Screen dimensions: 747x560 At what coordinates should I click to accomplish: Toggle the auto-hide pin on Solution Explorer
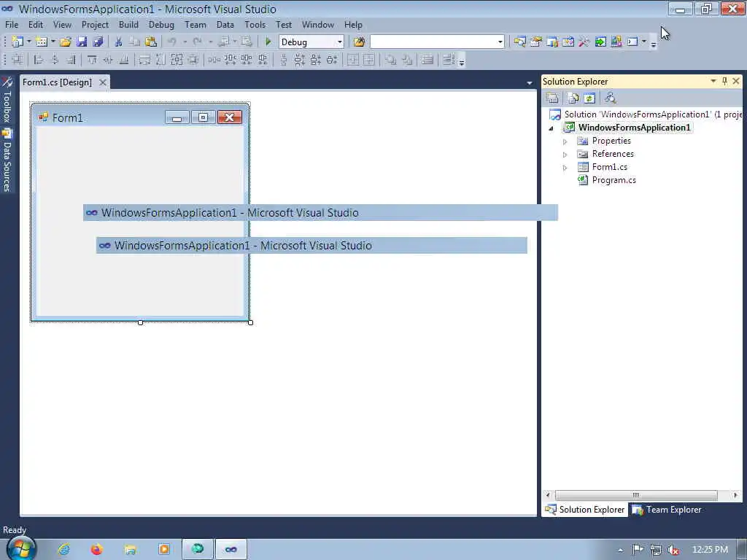point(724,81)
